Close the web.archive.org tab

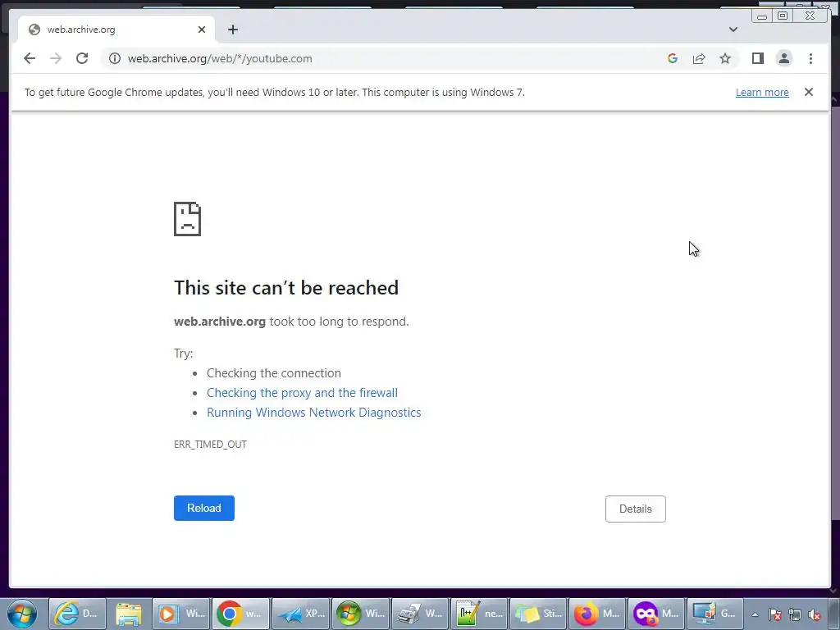202,30
